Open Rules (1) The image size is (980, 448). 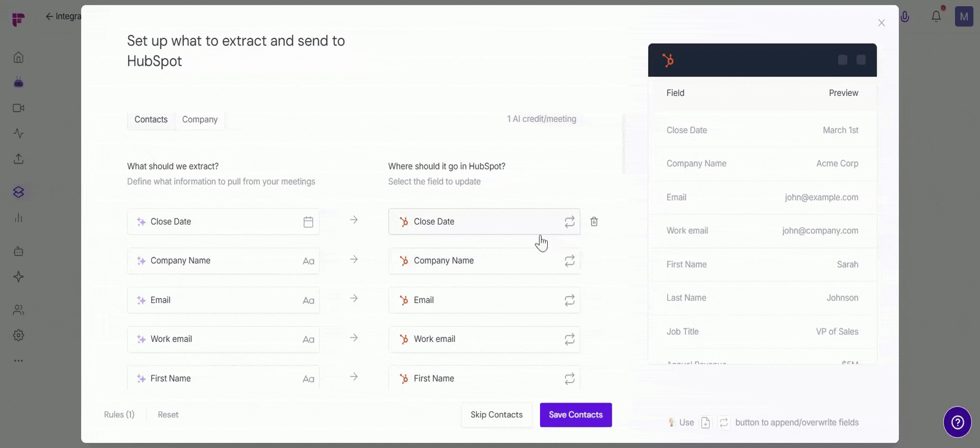point(119,415)
